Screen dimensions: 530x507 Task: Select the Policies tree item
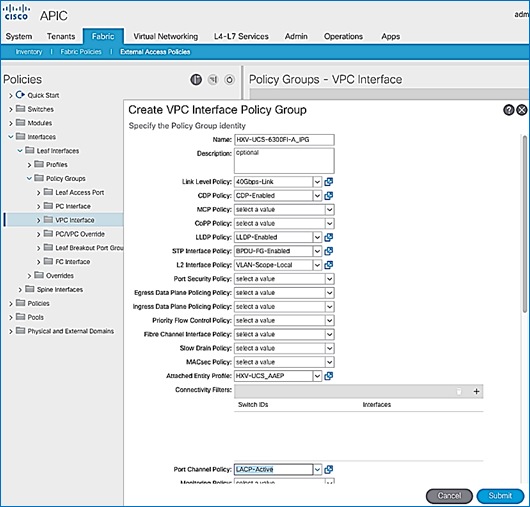click(x=38, y=303)
